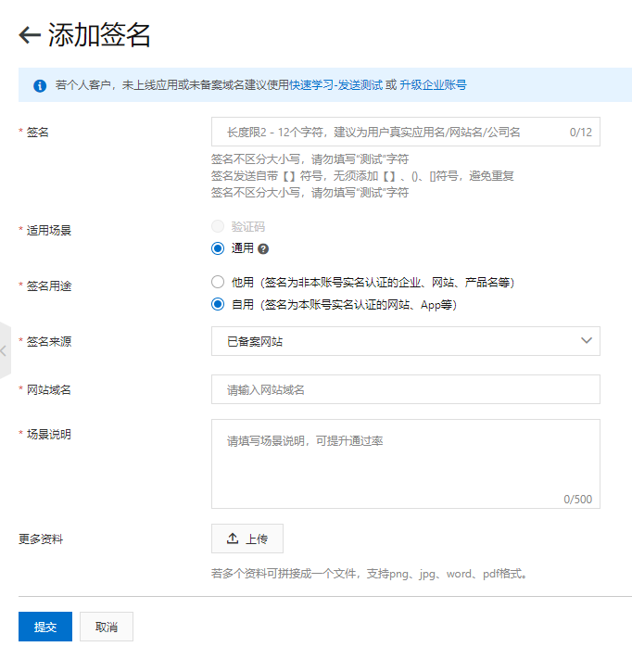Click the upload arrow icon in 上传 button

pyautogui.click(x=233, y=539)
